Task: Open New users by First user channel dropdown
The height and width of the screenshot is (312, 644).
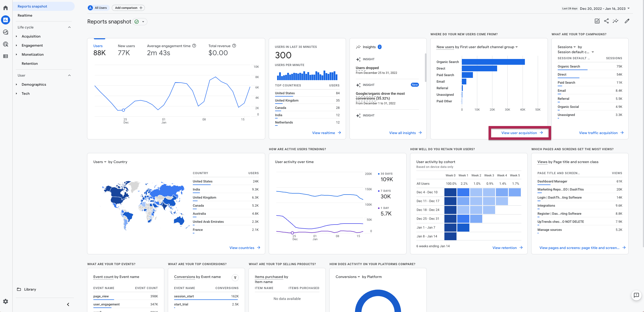Action: pyautogui.click(x=517, y=47)
